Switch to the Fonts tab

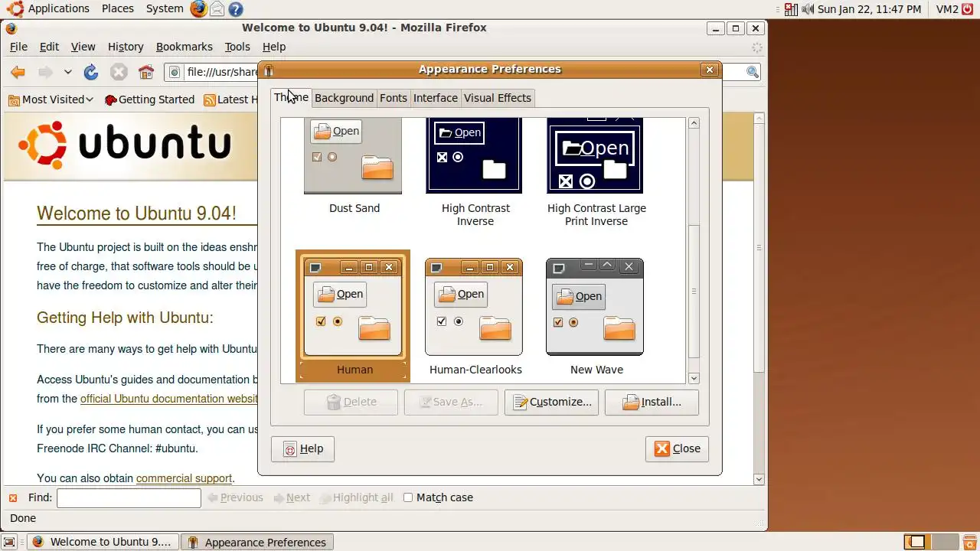click(x=394, y=98)
